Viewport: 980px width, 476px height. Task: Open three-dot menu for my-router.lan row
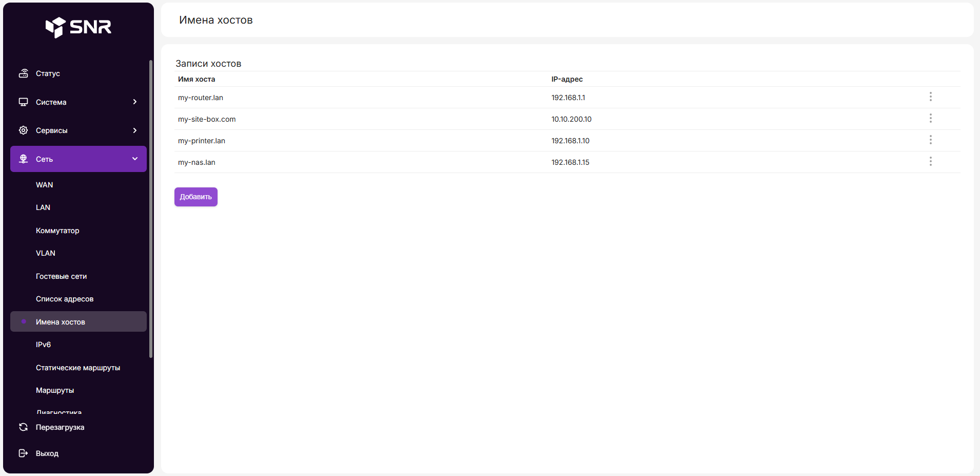(x=930, y=97)
